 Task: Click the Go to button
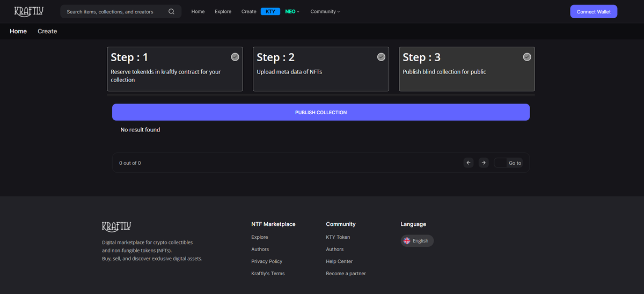pos(515,163)
